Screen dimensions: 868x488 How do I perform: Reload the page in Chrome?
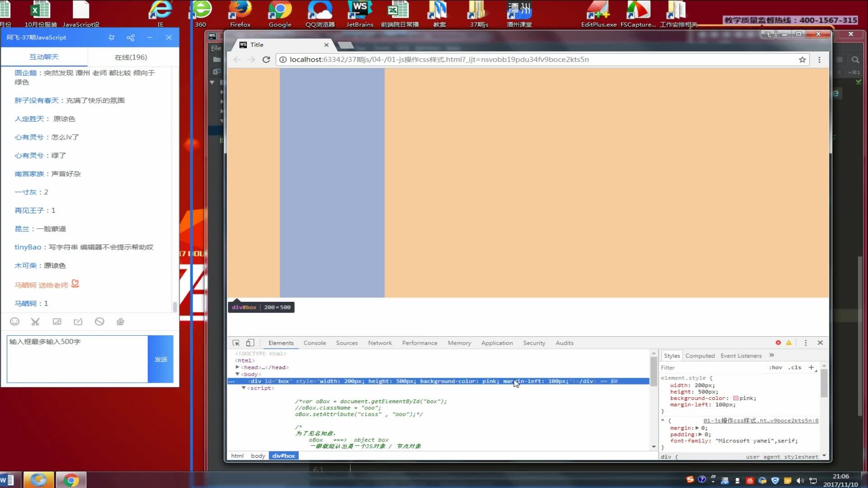(266, 60)
